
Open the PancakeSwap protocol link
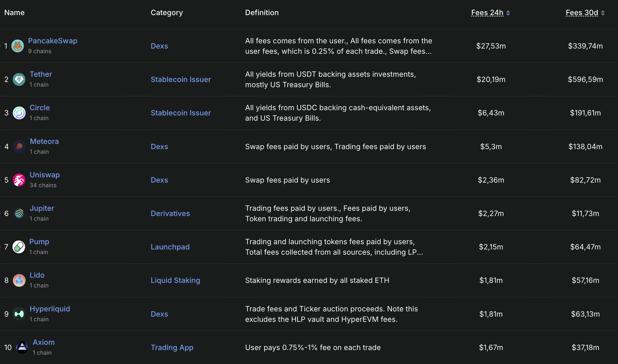53,41
